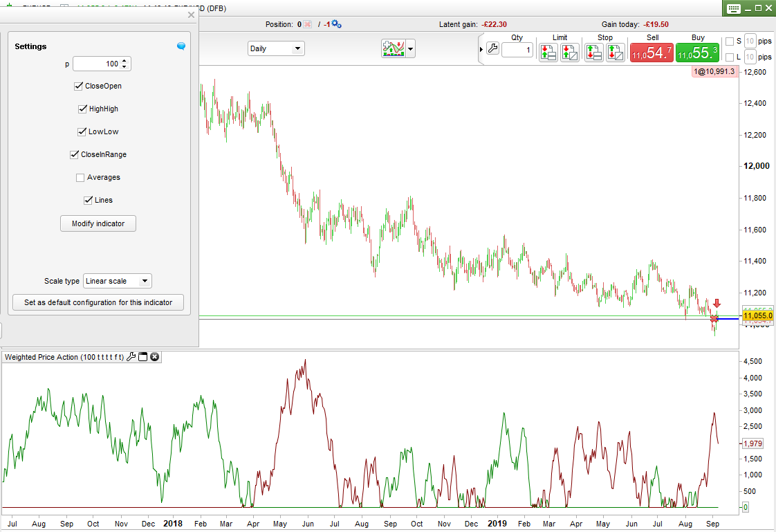
Task: Click the Modify indicator button
Action: (x=98, y=223)
